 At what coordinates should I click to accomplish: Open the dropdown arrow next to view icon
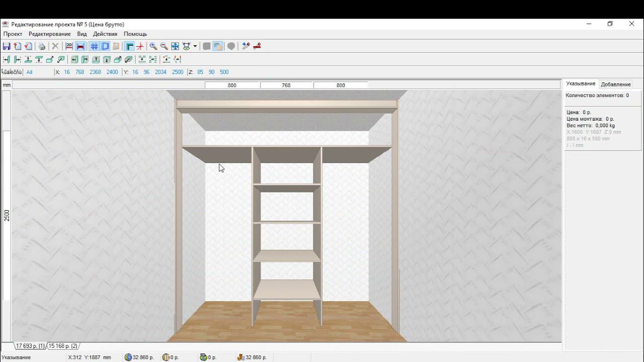click(x=195, y=46)
